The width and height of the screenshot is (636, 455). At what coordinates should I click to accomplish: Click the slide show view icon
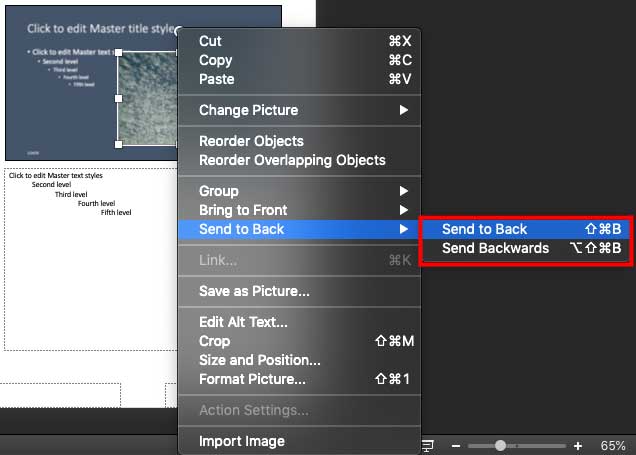429,445
